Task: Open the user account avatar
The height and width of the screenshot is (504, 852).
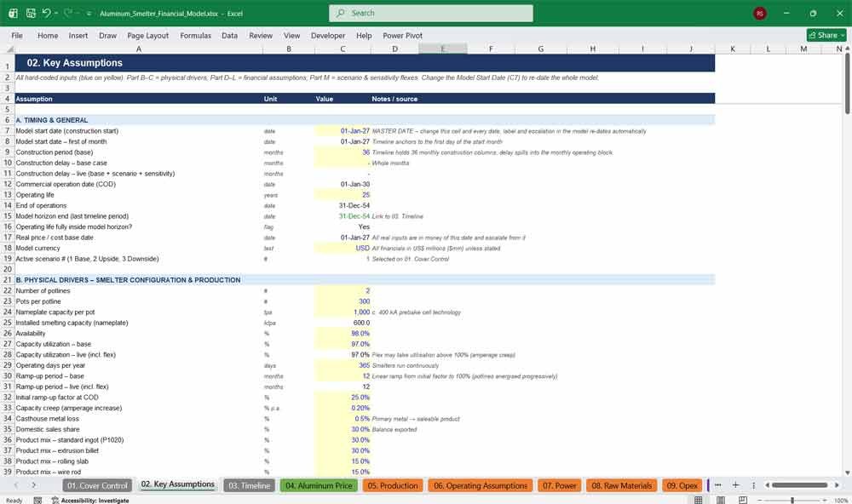Action: tap(760, 14)
